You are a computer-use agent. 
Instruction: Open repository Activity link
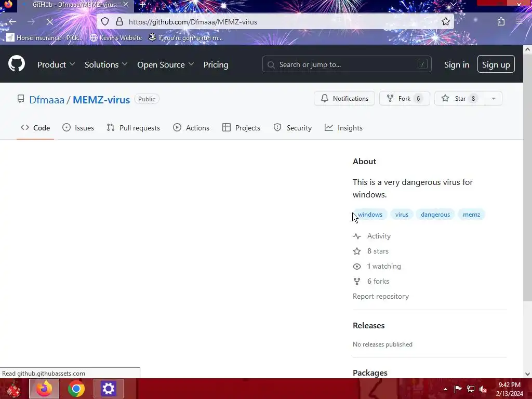pos(372,236)
